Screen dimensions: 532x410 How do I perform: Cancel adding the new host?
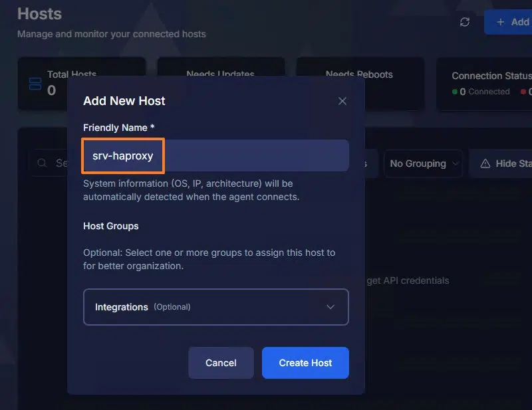pyautogui.click(x=221, y=363)
